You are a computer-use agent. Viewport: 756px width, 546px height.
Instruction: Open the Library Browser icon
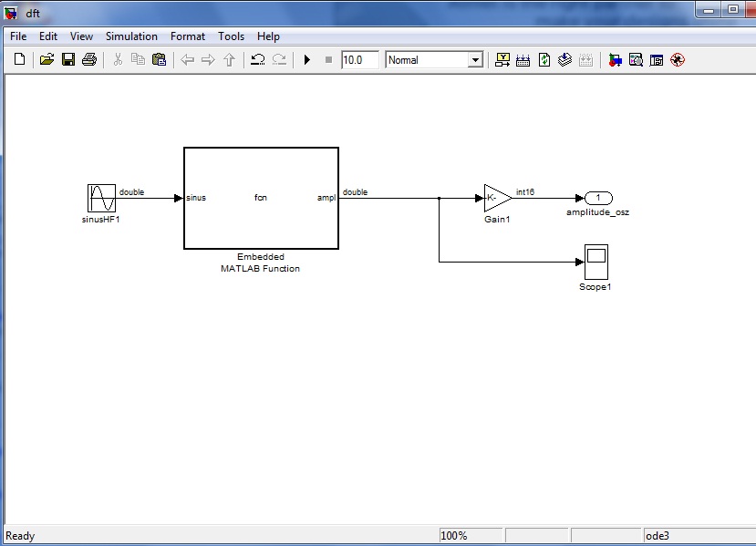point(616,60)
